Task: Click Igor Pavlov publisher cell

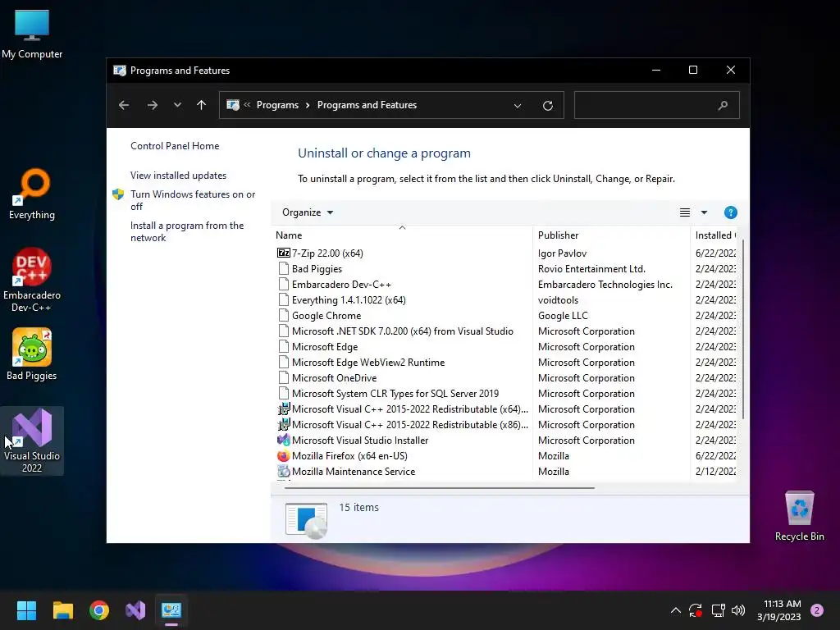Action: (562, 253)
